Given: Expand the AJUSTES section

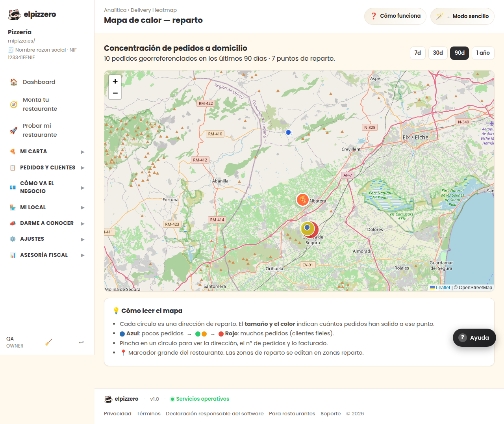Looking at the screenshot, I should coord(47,239).
